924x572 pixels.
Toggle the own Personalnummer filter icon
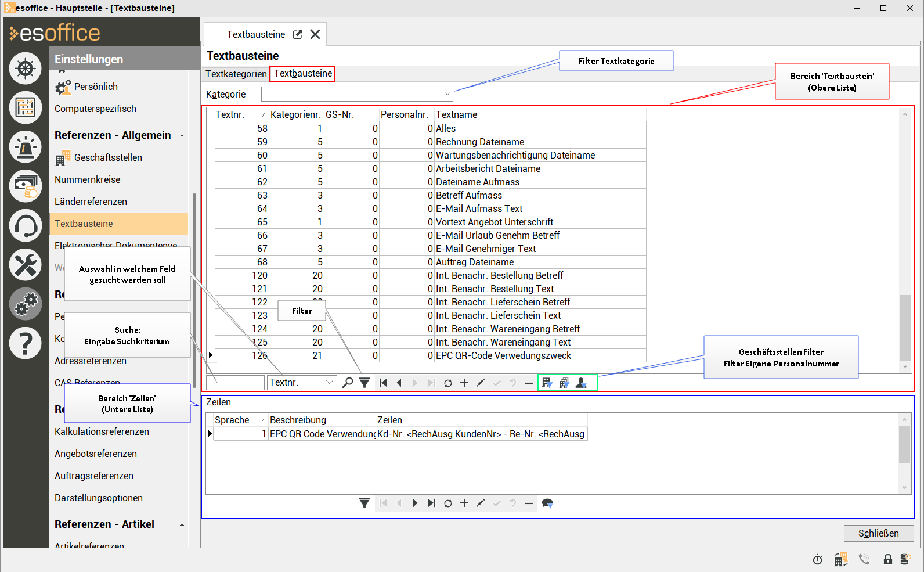[581, 383]
